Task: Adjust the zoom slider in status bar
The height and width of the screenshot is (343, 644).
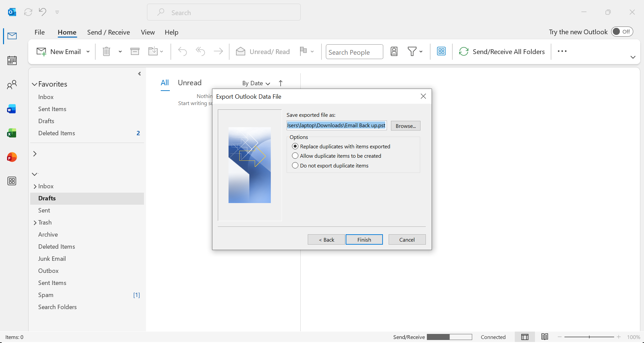Action: coord(589,337)
